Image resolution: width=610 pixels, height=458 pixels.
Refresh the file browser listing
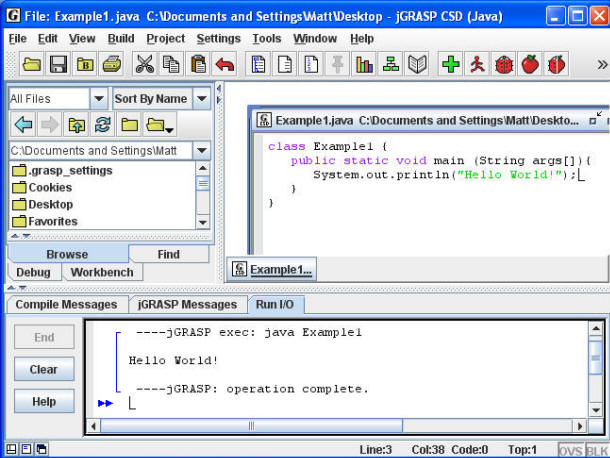tap(103, 125)
